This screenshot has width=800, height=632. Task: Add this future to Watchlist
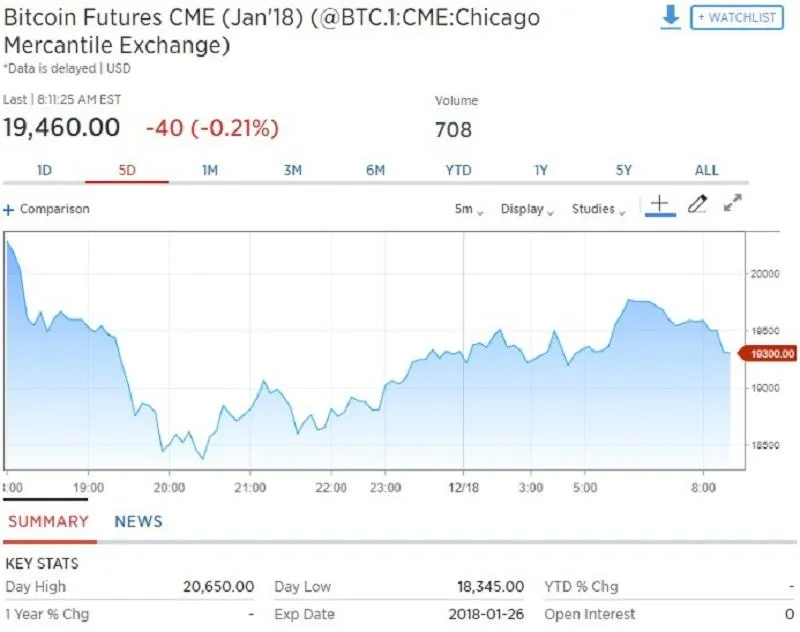click(736, 18)
